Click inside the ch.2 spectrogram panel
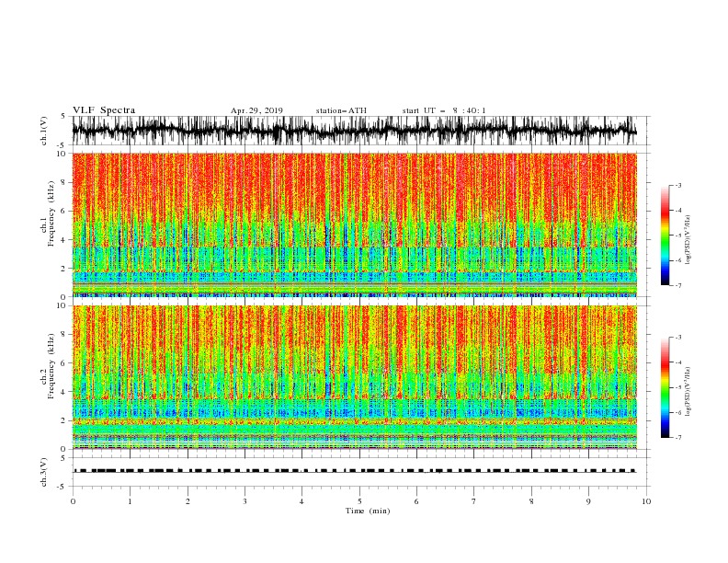Image resolution: width=728 pixels, height=563 pixels. (354, 377)
